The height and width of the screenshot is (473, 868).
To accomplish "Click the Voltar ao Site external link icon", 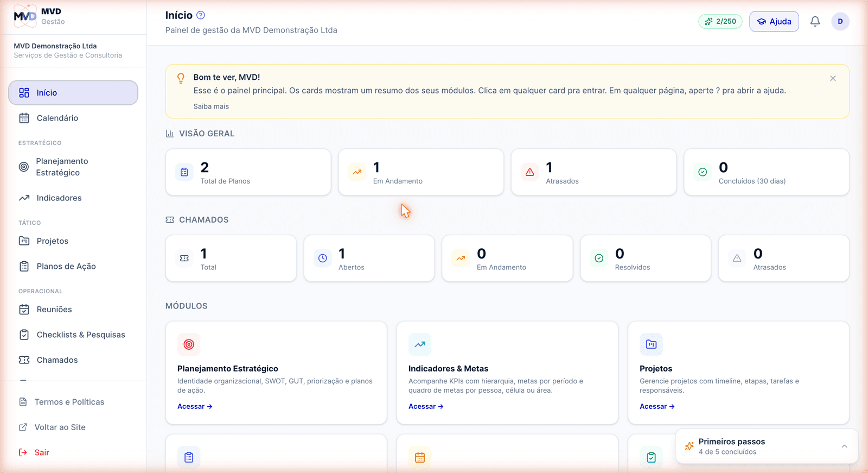I will coord(23,427).
